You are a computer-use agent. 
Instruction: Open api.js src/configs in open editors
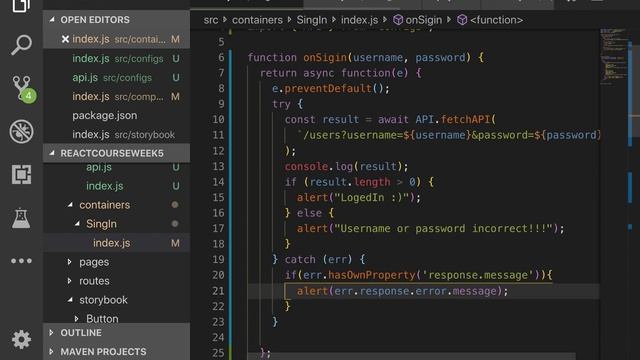click(116, 78)
